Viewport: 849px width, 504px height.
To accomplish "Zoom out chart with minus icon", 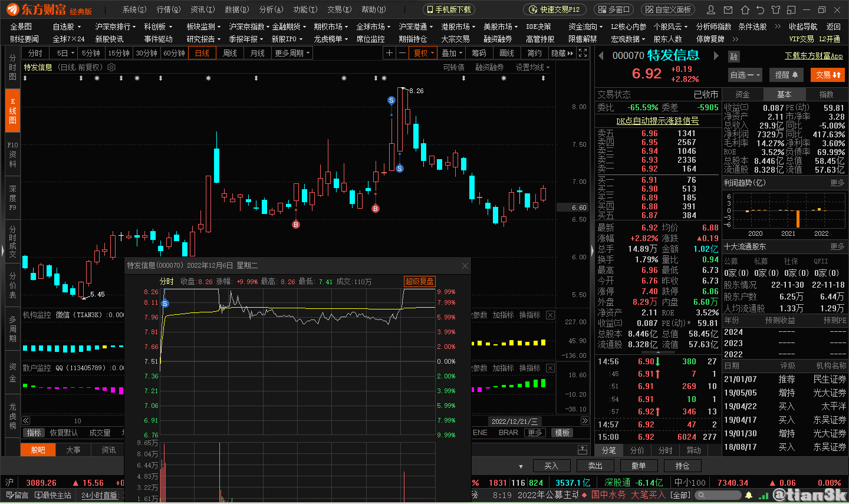I will 402,53.
